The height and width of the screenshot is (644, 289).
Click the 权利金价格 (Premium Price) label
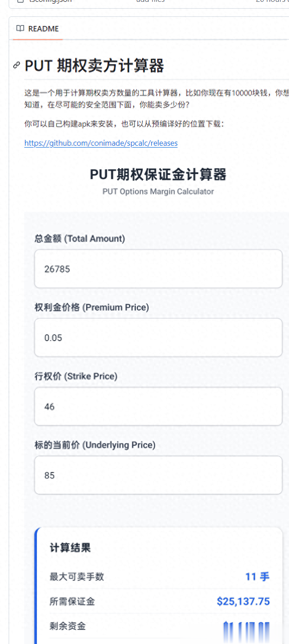tap(92, 307)
